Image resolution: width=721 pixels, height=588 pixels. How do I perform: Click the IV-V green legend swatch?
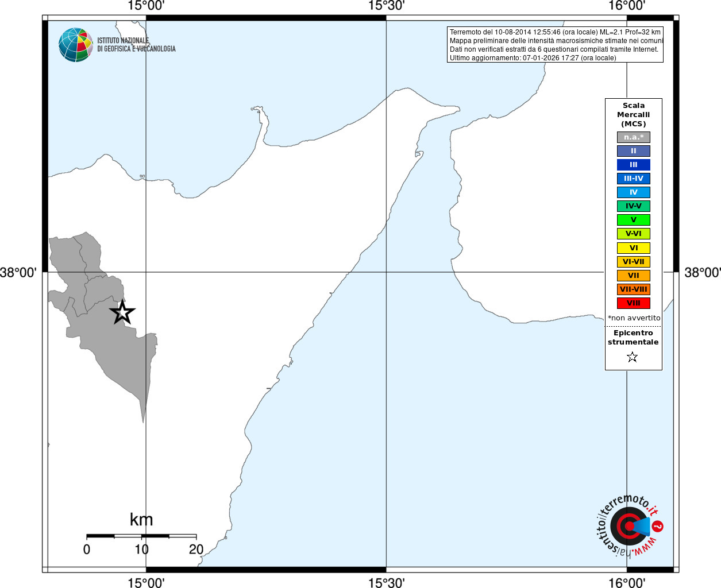[634, 206]
